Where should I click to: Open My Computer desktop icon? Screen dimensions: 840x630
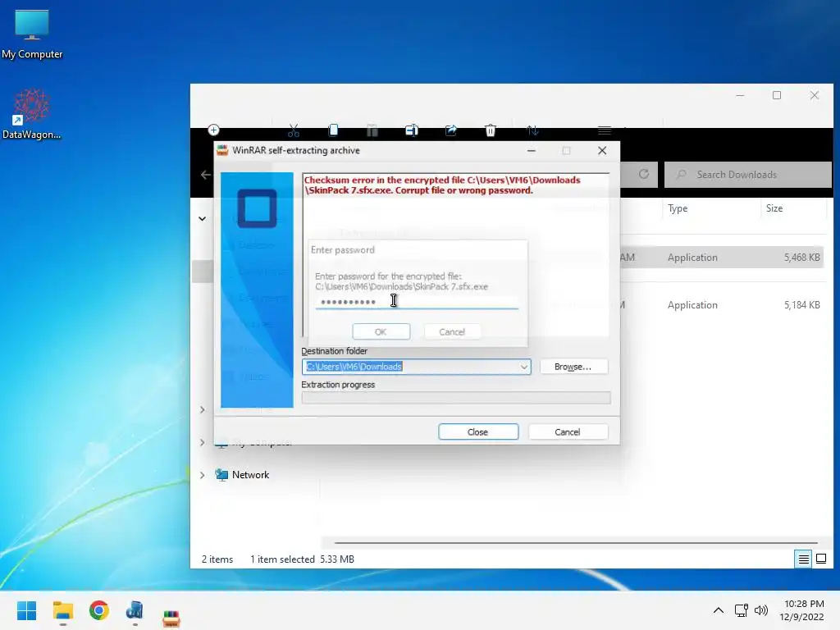[x=32, y=34]
